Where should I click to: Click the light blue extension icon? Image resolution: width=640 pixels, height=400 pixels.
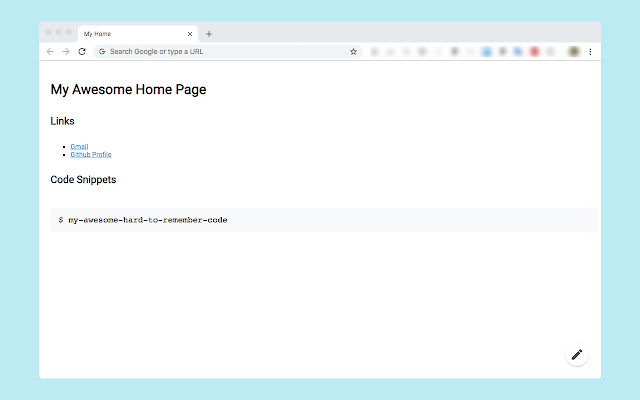click(x=487, y=51)
